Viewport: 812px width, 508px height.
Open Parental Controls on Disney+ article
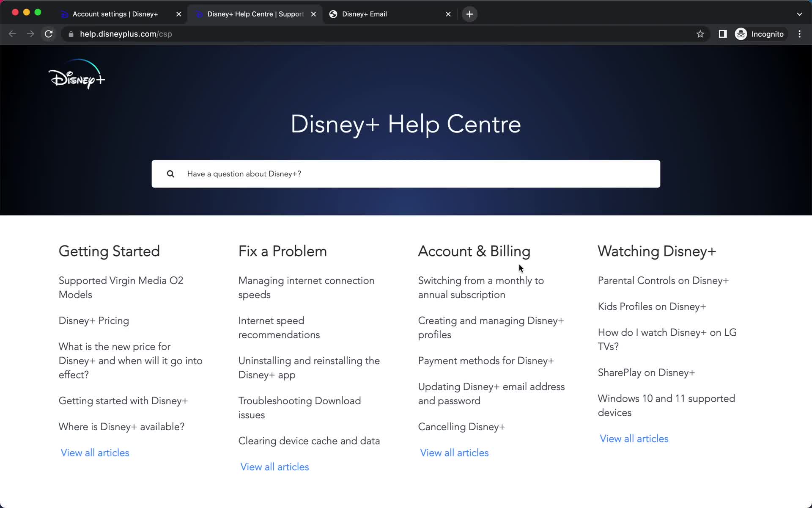[663, 281]
